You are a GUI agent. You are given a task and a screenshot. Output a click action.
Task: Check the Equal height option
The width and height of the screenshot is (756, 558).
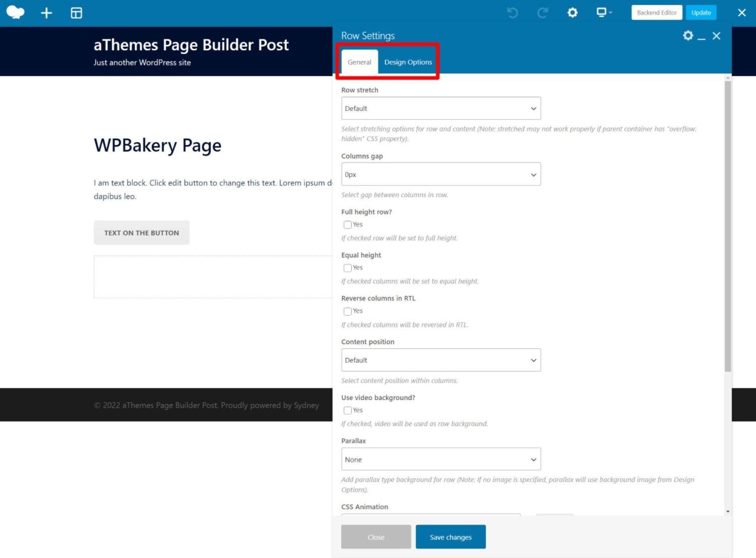pyautogui.click(x=348, y=268)
